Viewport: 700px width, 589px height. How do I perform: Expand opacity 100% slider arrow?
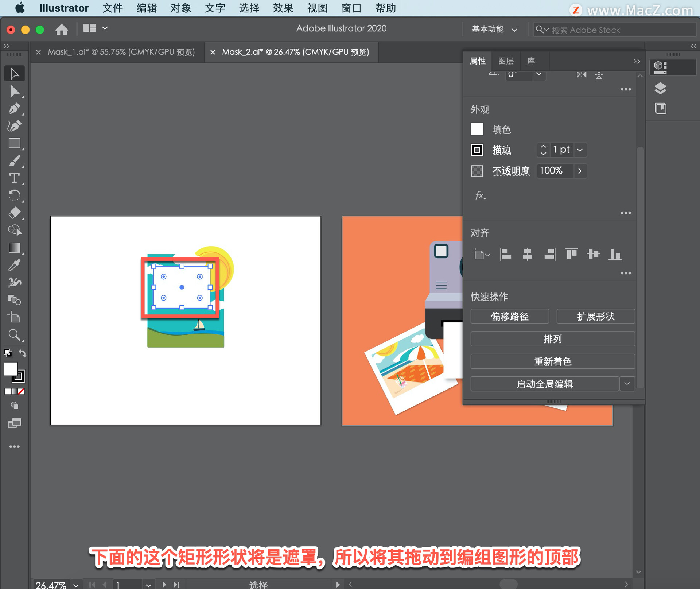(x=580, y=171)
